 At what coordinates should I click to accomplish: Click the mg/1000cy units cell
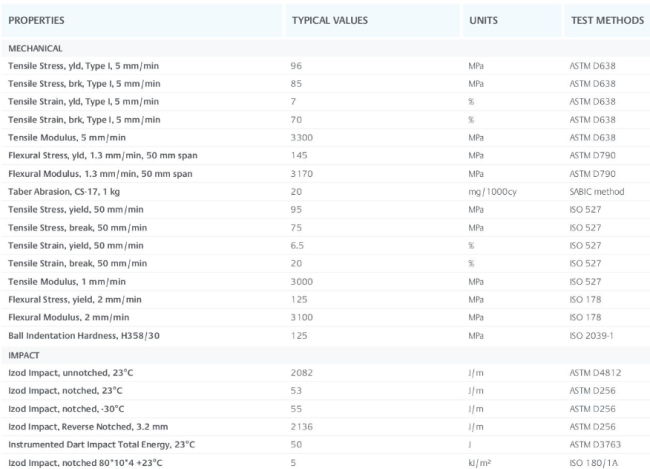492,192
